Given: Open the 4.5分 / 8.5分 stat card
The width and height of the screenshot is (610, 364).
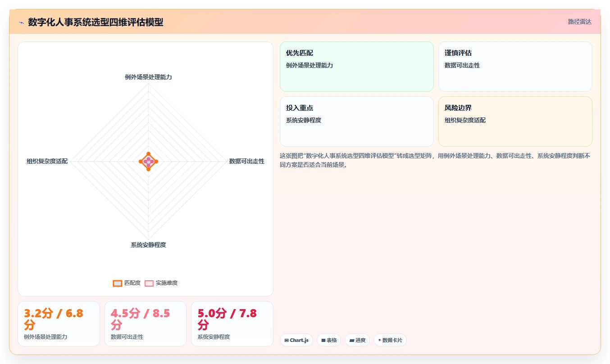Looking at the screenshot, I should click(146, 324).
